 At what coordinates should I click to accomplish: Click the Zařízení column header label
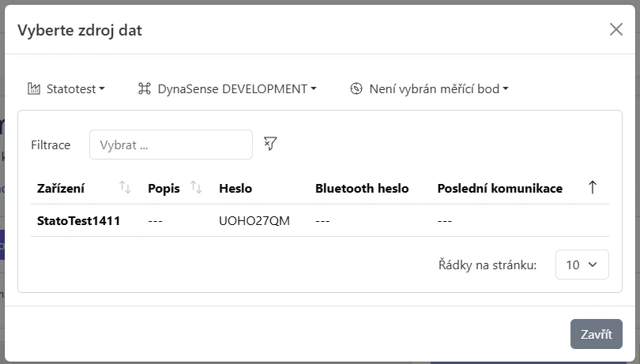pos(61,189)
